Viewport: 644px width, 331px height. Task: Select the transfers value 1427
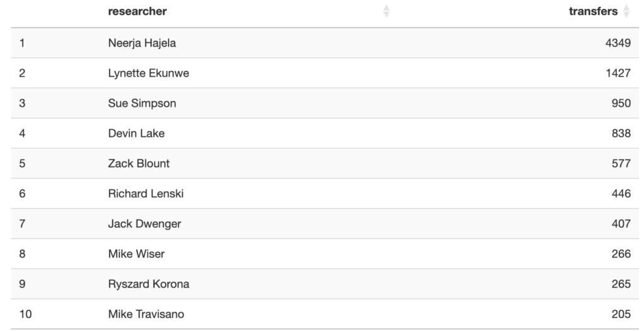618,73
